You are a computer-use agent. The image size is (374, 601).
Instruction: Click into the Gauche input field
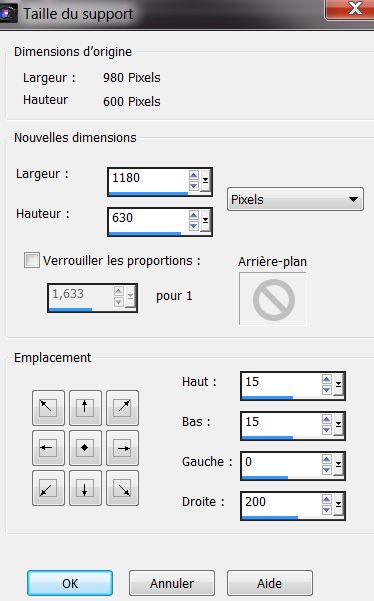click(x=282, y=463)
